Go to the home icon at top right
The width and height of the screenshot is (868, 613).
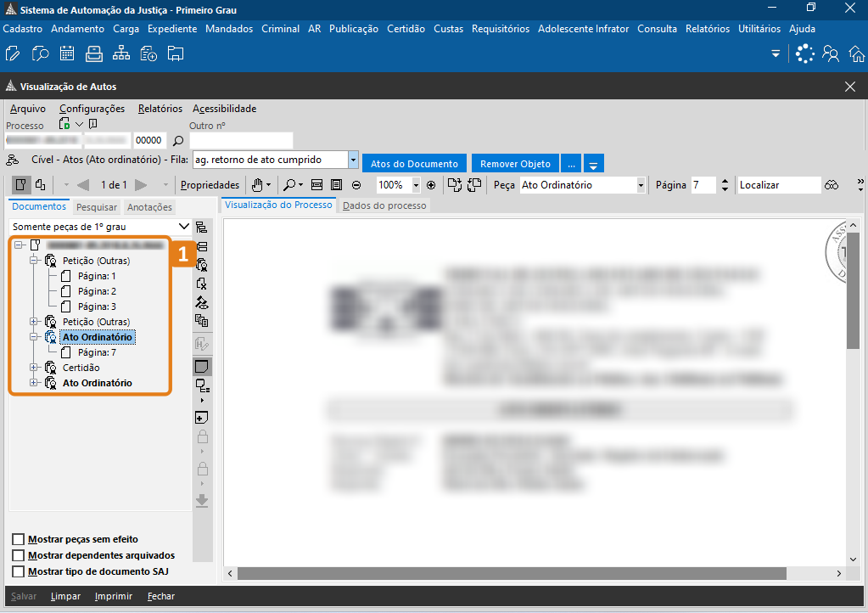tap(857, 53)
